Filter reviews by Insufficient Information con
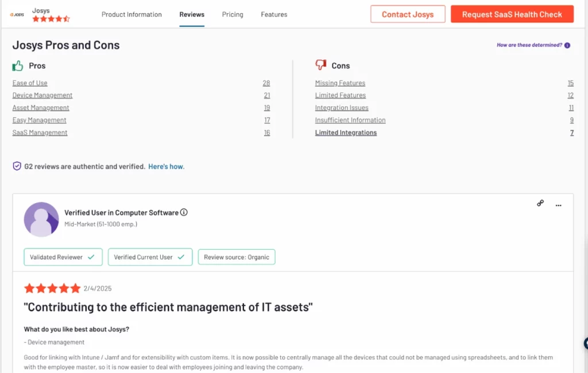 click(350, 120)
